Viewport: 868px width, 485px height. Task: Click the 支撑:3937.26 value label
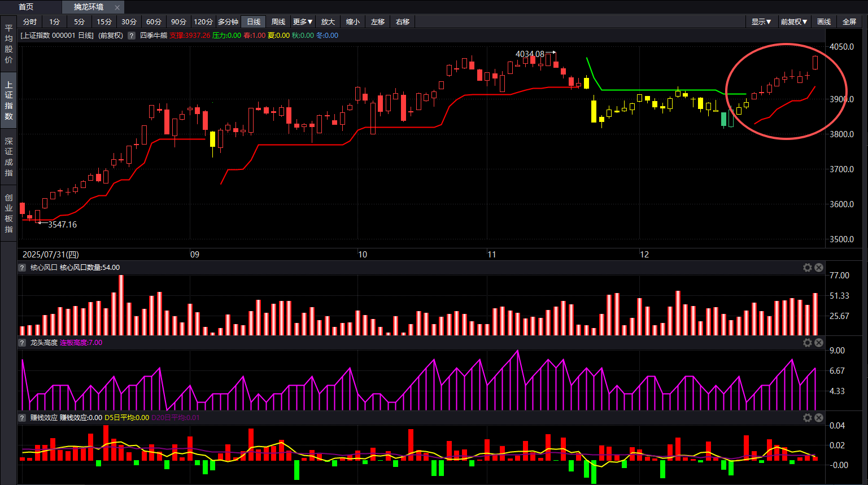click(x=190, y=36)
